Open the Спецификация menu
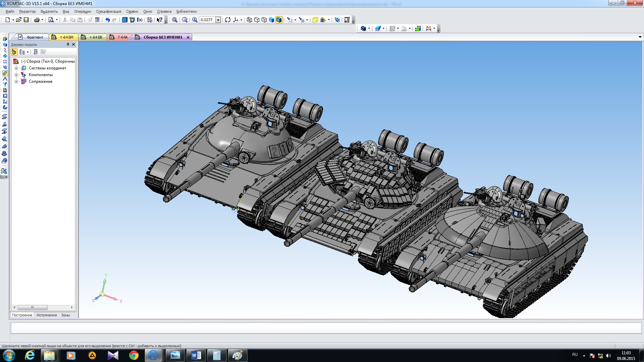Screen dimensions: 644x362 [109, 11]
